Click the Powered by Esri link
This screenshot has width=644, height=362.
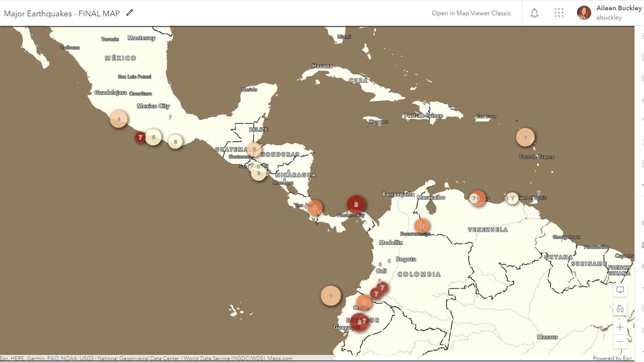click(612, 358)
